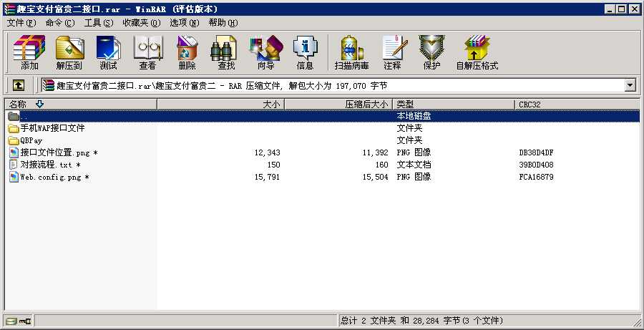Image resolution: width=644 pixels, height=330 pixels.
Task: Sort by the 名称 column header
Action: (x=81, y=105)
